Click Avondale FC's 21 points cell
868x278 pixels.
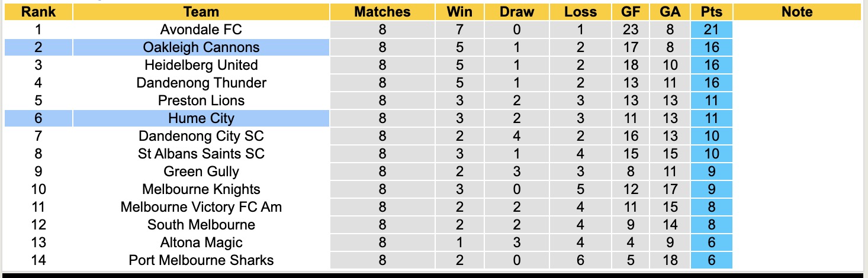711,30
